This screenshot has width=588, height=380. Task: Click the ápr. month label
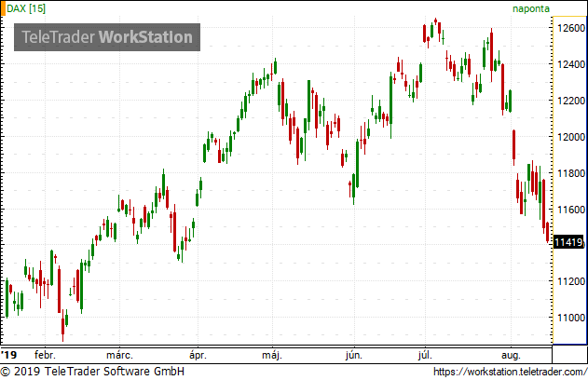[x=198, y=355]
